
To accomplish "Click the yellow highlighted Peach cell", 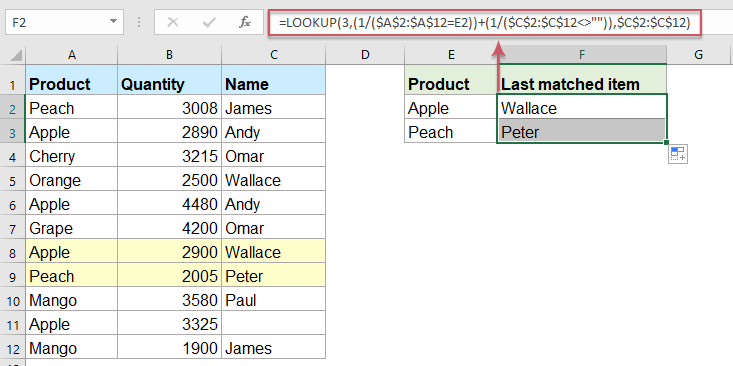I will pos(72,276).
